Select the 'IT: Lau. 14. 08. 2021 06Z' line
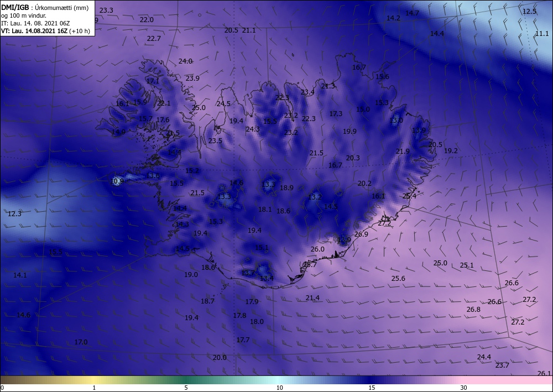553x392 pixels. coord(35,23)
